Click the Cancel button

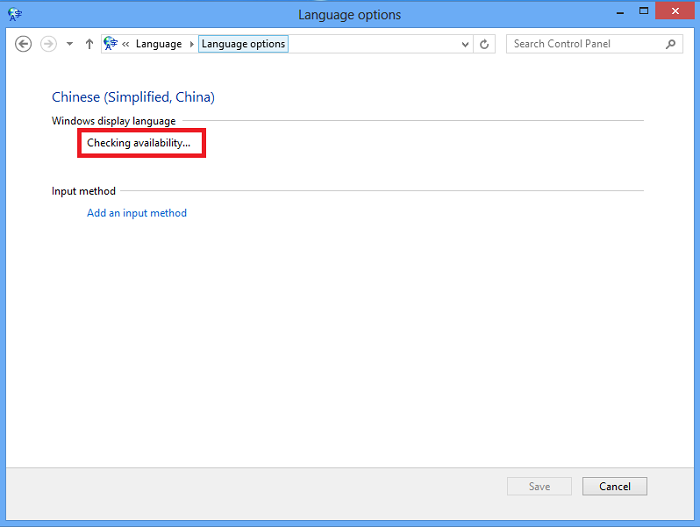point(614,486)
